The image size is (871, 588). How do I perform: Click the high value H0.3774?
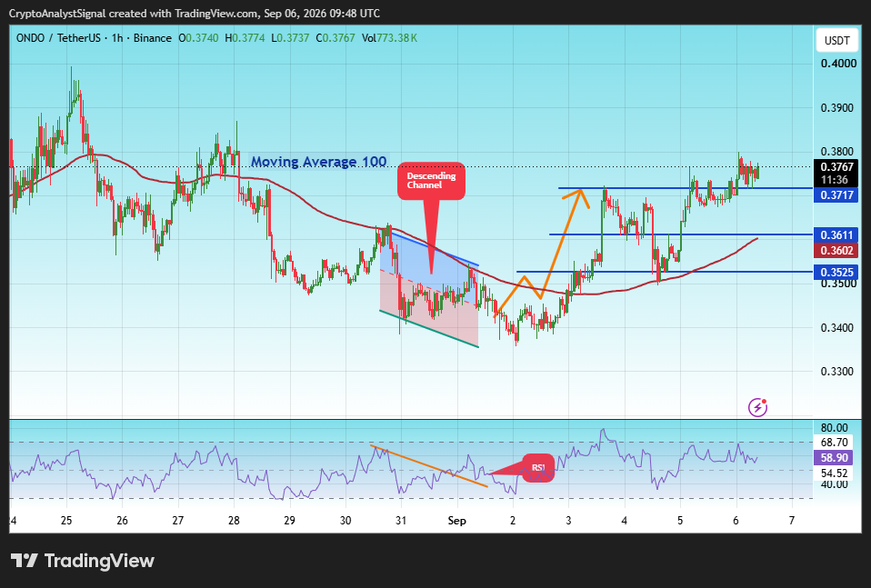click(x=245, y=38)
